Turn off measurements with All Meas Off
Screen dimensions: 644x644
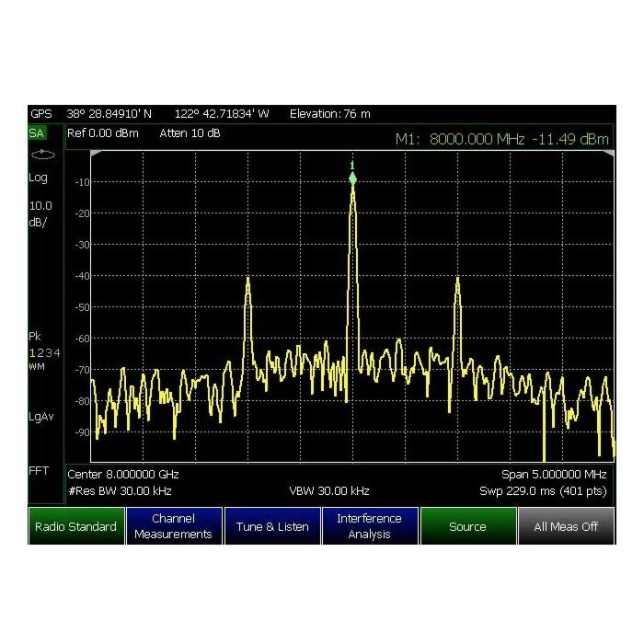tap(566, 526)
